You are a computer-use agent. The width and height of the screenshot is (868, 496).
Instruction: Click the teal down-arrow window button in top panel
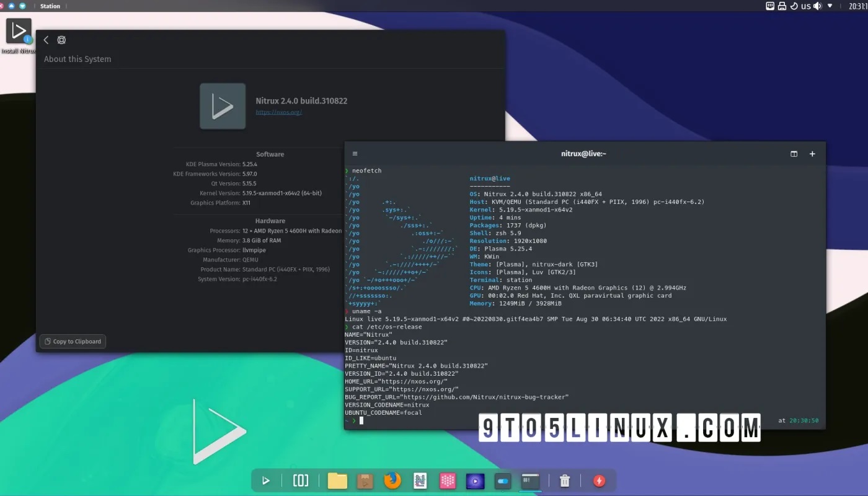pos(22,6)
